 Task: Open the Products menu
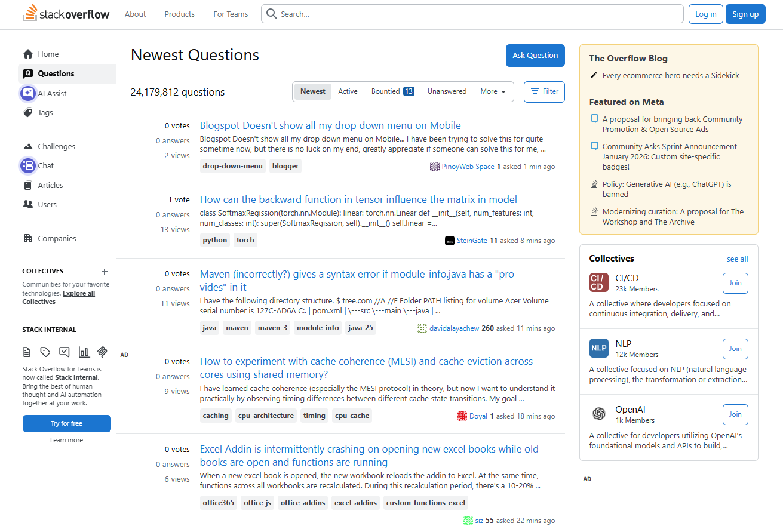pyautogui.click(x=179, y=14)
